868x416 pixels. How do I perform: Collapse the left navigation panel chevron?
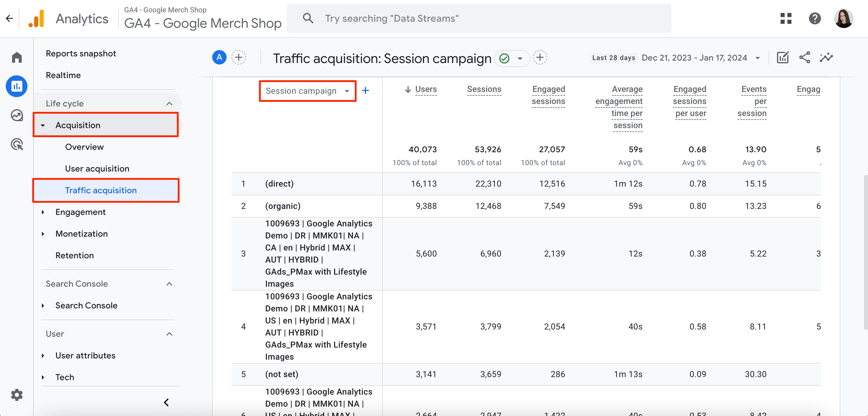[x=166, y=402]
